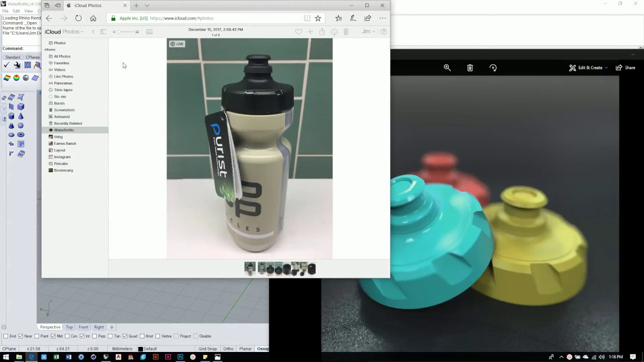Click Share button in Photos app
This screenshot has width=644, height=362.
pyautogui.click(x=625, y=68)
